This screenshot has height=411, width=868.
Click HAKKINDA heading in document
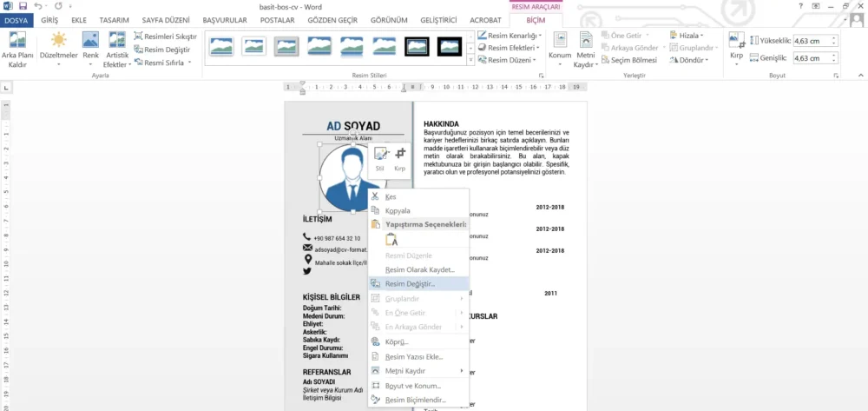click(x=441, y=124)
